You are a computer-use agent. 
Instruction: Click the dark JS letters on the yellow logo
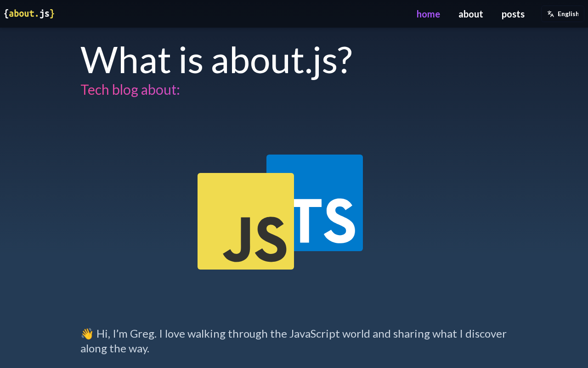tap(255, 239)
